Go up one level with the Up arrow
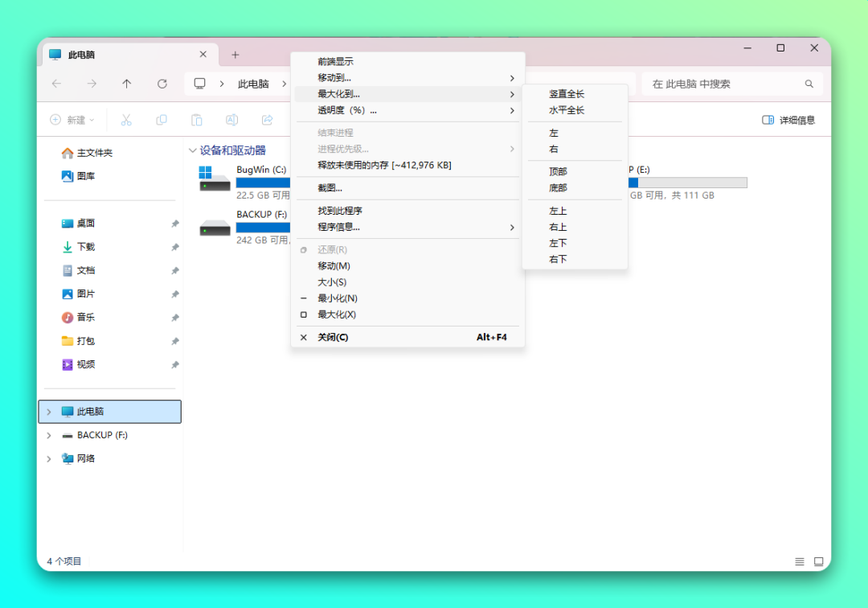 (x=126, y=84)
